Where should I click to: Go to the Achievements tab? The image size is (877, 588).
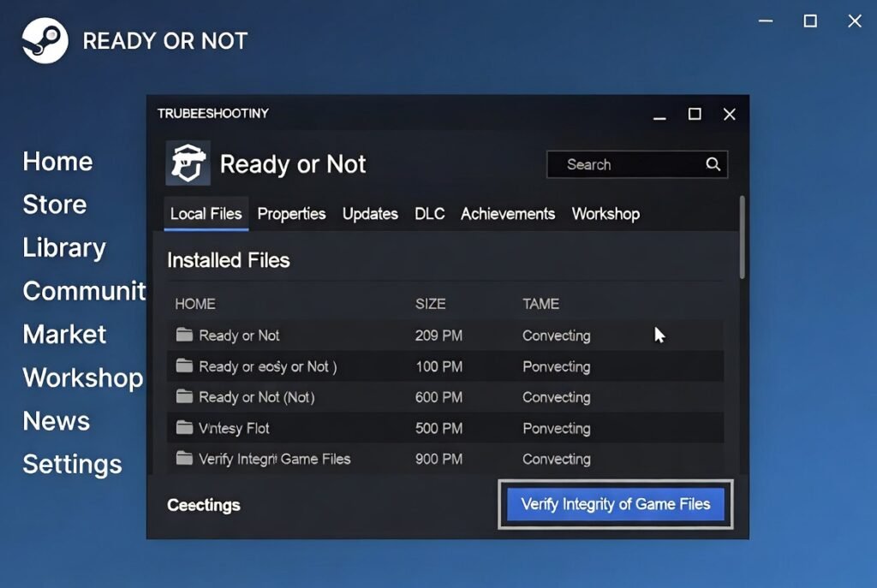(508, 214)
